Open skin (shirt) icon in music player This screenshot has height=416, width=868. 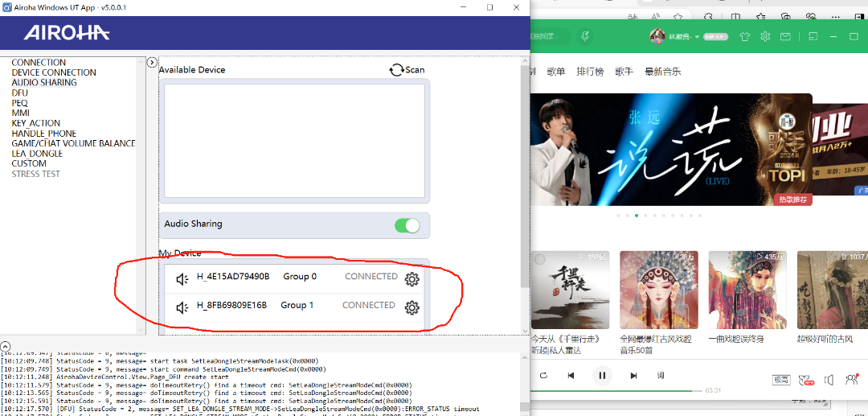pyautogui.click(x=744, y=36)
